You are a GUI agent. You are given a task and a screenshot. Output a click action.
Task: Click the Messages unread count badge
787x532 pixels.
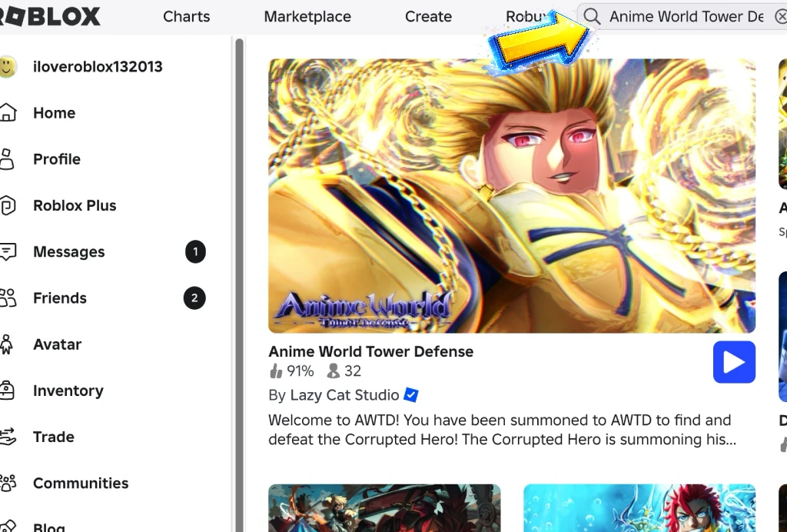195,251
